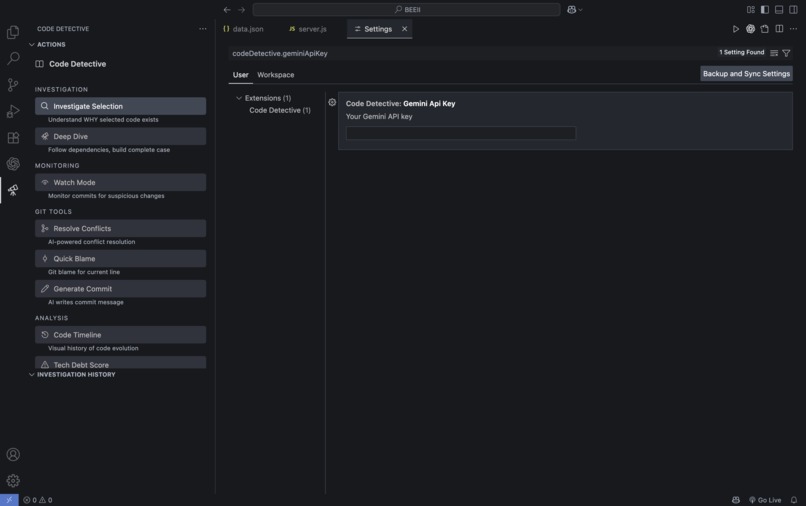Go back with the left arrow
This screenshot has width=806, height=506.
click(x=227, y=9)
